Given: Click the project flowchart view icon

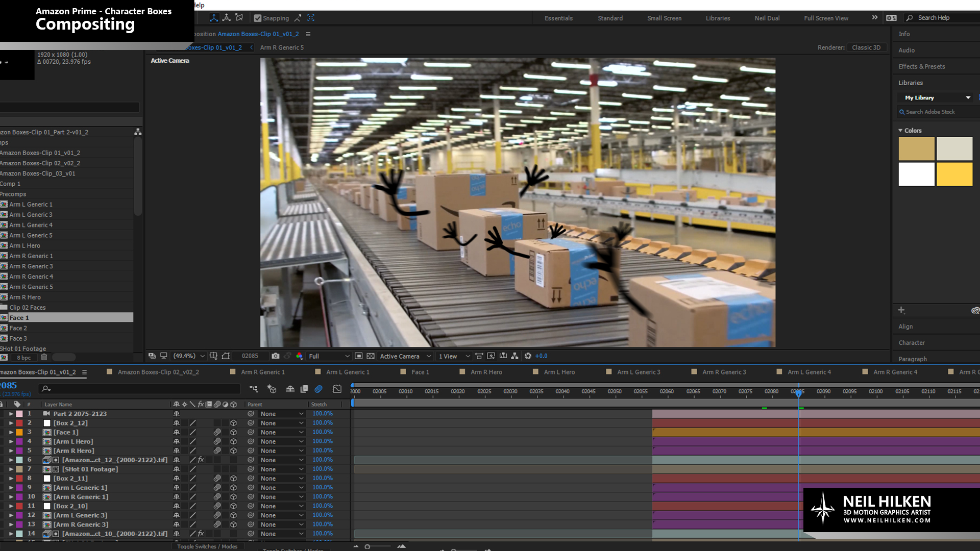Looking at the screenshot, I should 137,132.
